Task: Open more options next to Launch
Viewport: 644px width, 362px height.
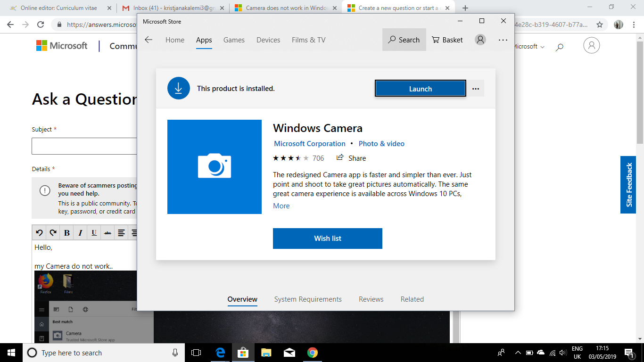Action: [x=476, y=89]
